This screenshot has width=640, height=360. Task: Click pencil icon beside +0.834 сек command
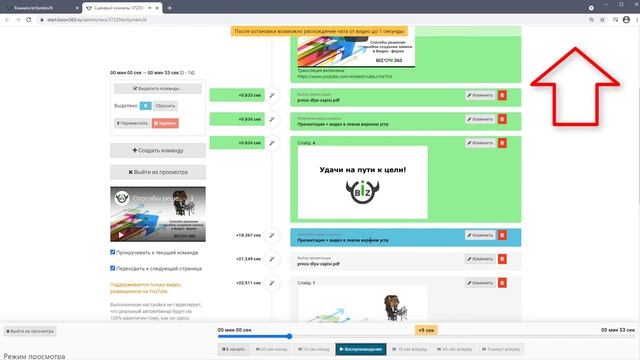pyautogui.click(x=272, y=119)
